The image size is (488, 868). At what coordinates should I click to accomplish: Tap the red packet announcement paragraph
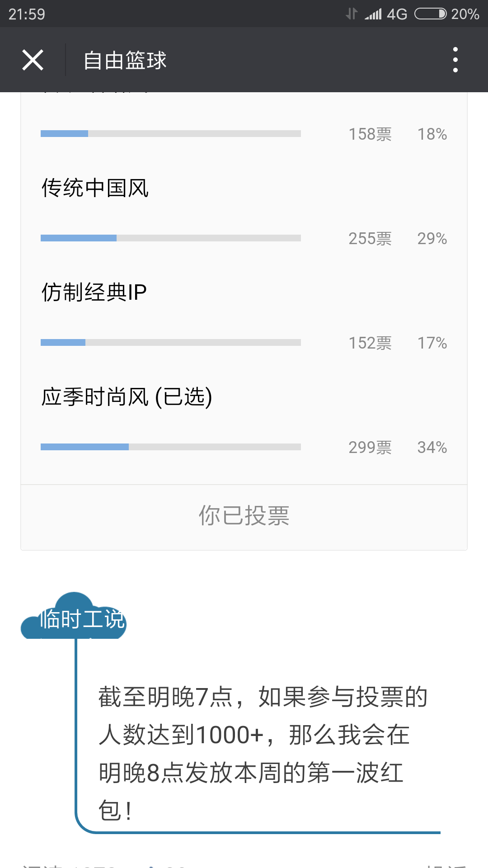[x=262, y=753]
